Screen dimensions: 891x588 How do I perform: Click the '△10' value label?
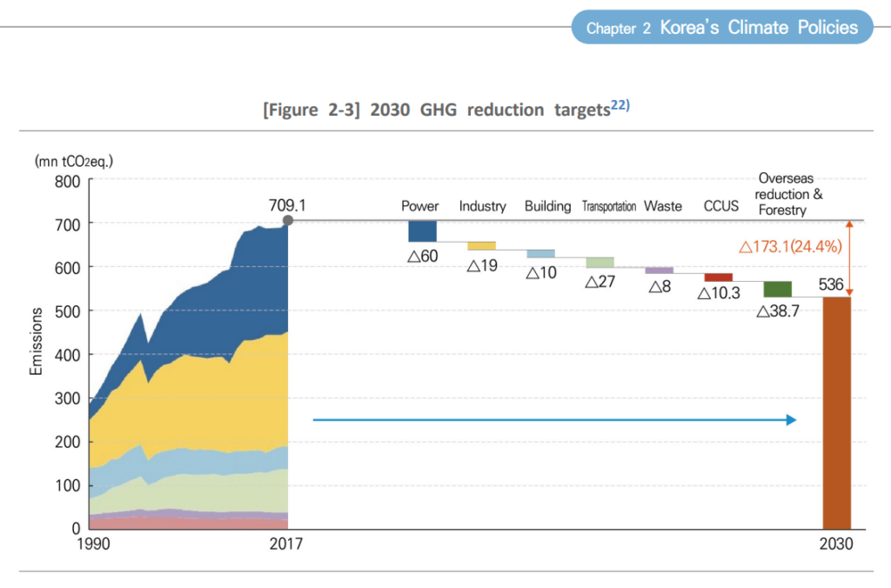541,273
